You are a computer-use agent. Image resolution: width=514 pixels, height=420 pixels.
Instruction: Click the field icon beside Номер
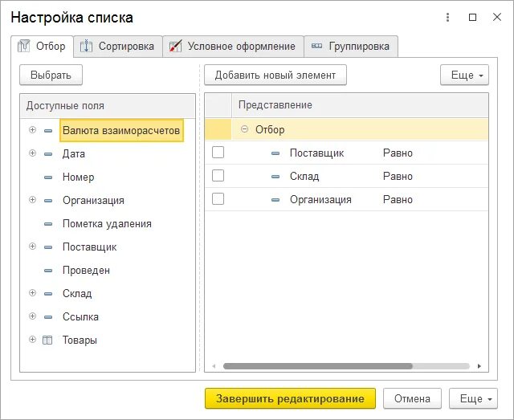pos(47,177)
